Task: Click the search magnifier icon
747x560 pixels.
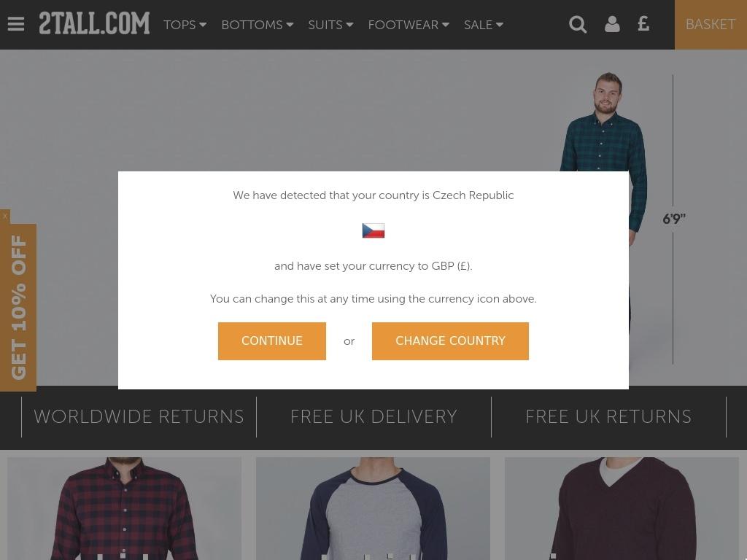Action: (x=578, y=24)
